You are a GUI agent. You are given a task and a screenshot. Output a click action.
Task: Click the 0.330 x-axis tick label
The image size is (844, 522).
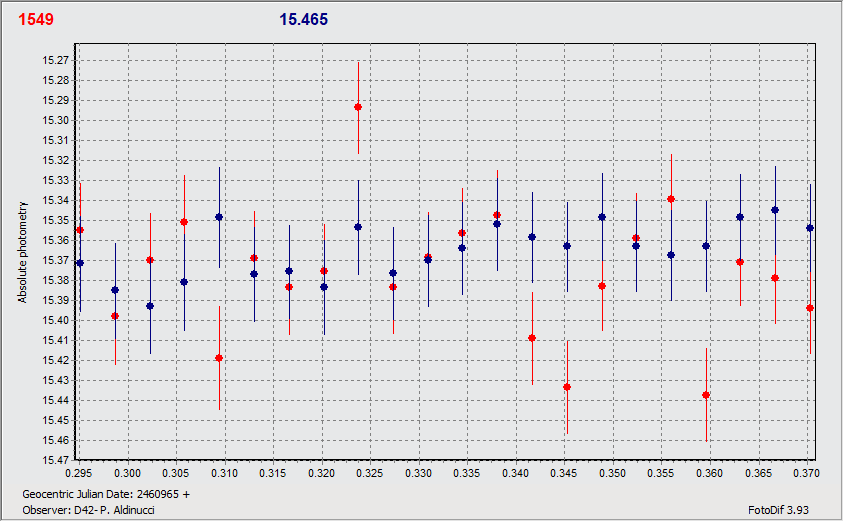[x=418, y=471]
